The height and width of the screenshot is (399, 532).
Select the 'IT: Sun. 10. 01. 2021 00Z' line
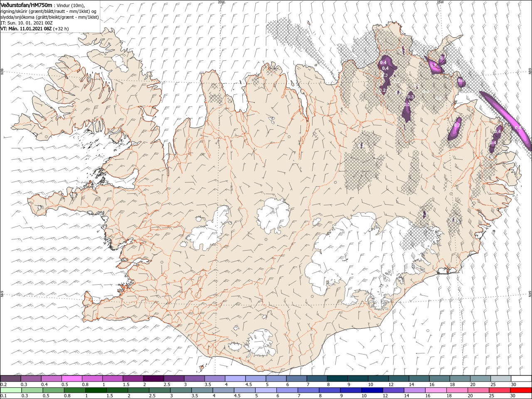27,23
